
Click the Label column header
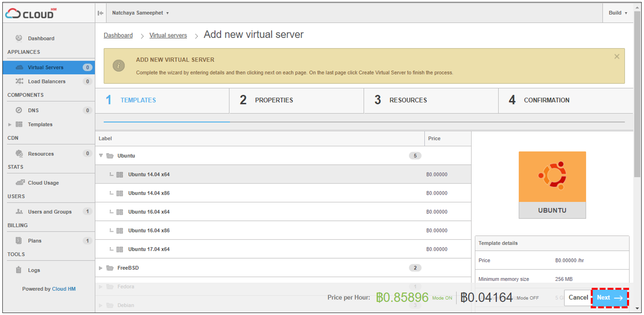point(260,139)
